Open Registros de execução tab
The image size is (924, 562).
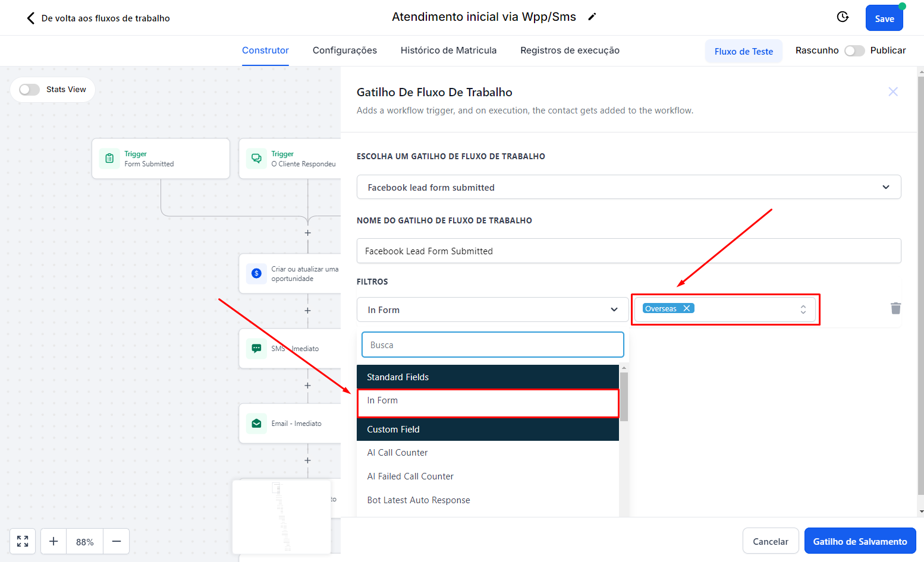(570, 50)
